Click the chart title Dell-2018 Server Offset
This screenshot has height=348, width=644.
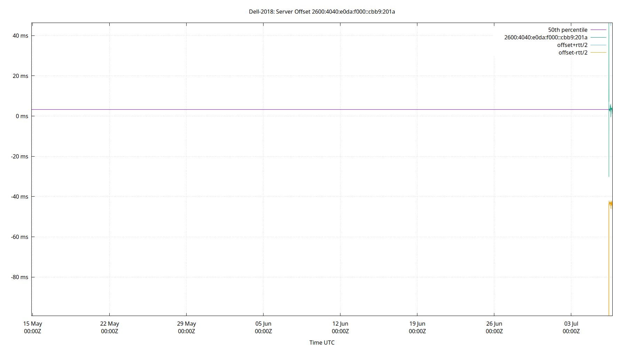click(321, 11)
